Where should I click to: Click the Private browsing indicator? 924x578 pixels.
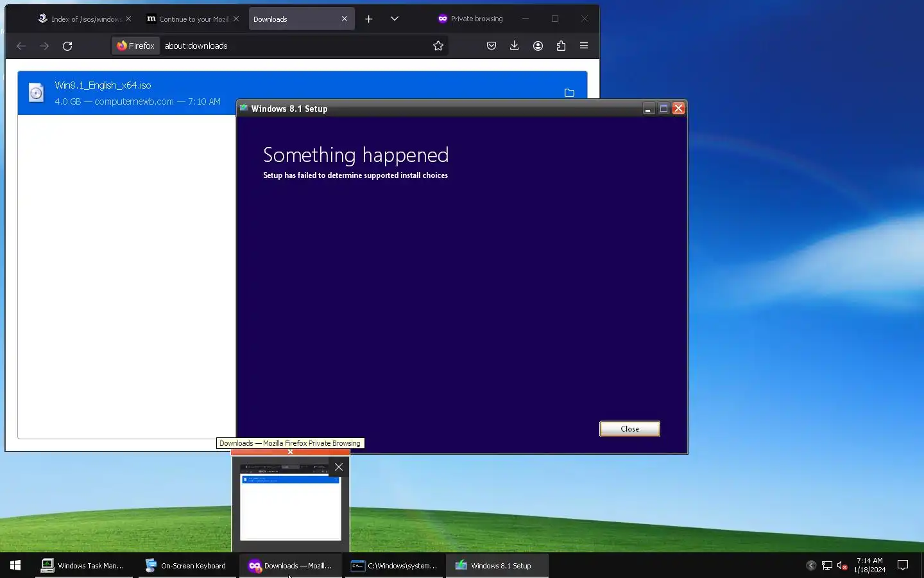click(x=470, y=19)
